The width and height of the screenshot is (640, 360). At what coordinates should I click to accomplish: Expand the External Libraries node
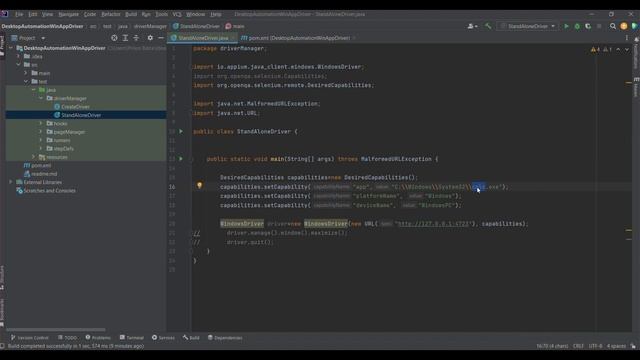pos(11,182)
